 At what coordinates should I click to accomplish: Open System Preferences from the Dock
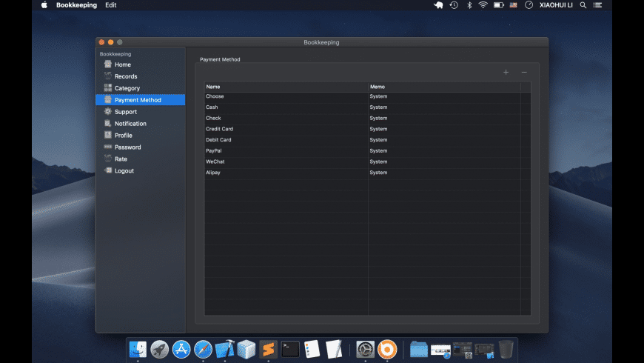coord(365,350)
